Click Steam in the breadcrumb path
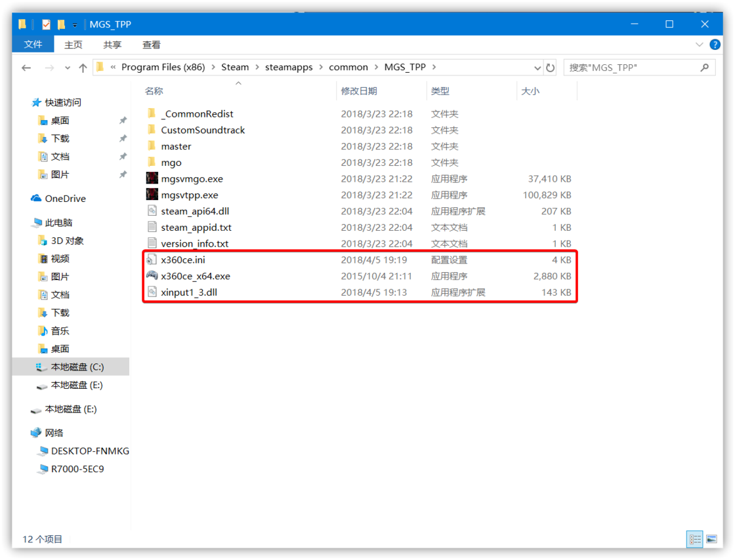 click(x=235, y=67)
